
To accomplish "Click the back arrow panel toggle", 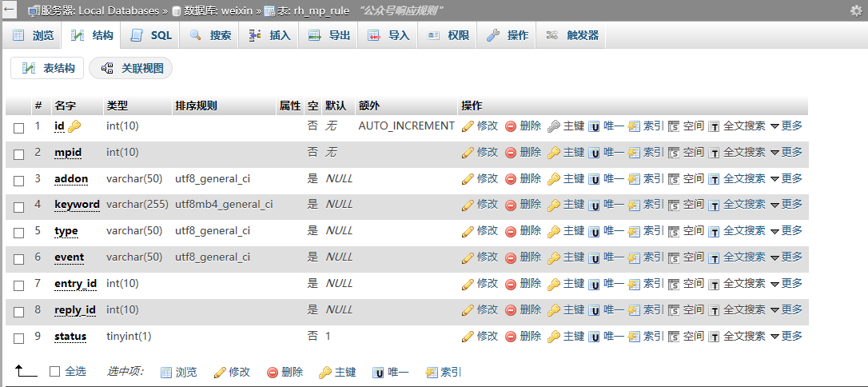I will coord(10,10).
